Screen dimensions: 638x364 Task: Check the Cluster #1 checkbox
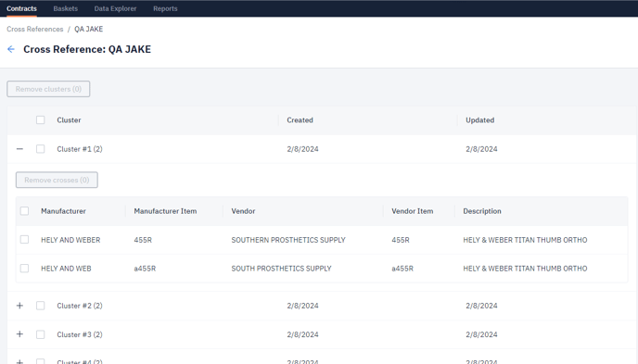[40, 149]
